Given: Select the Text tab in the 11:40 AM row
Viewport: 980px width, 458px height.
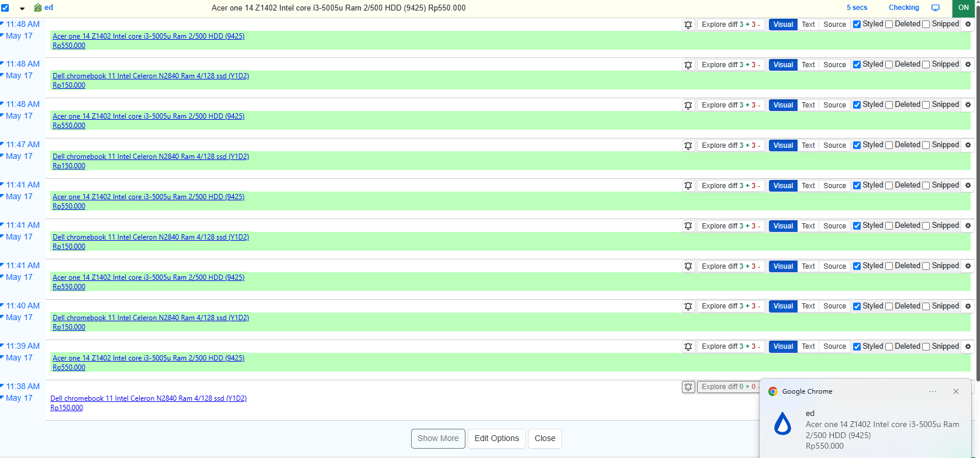Looking at the screenshot, I should tap(808, 306).
